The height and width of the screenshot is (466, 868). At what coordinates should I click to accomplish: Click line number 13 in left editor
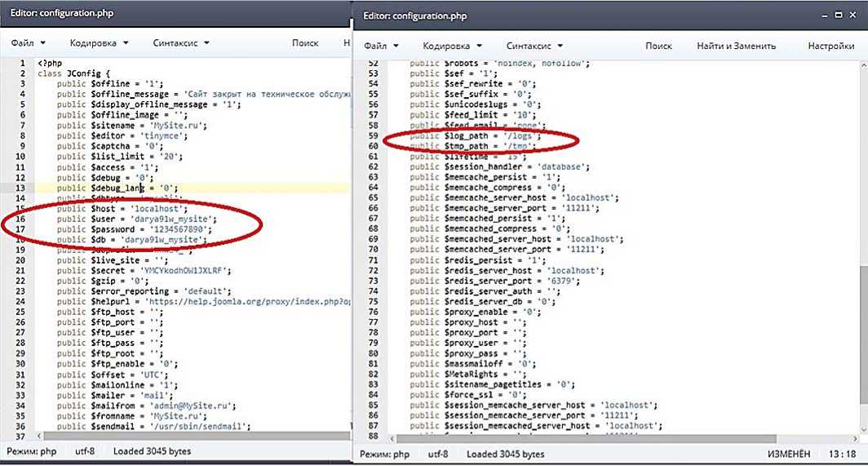click(20, 188)
